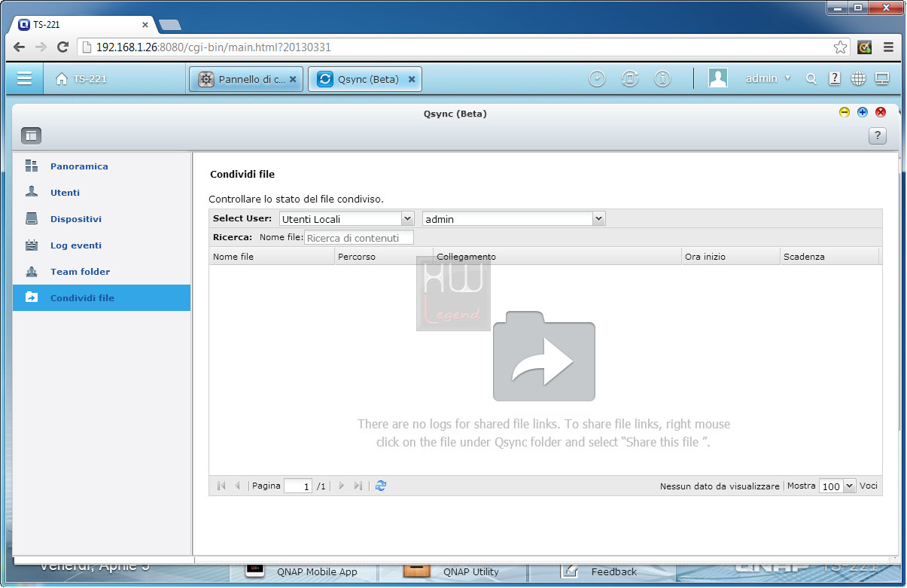Minimize the Qsync (Beta) window
Viewport: 907px width, 588px height.
845,112
